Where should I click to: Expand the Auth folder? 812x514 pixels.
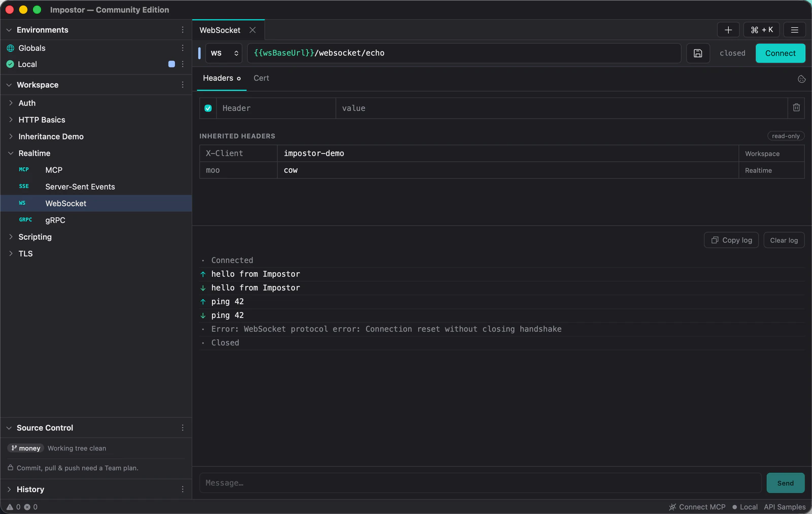point(11,103)
